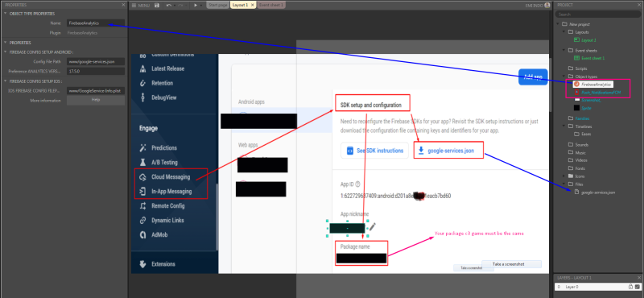Image resolution: width=644 pixels, height=298 pixels.
Task: Open the preview dropdown arrow beside play
Action: 201,6
